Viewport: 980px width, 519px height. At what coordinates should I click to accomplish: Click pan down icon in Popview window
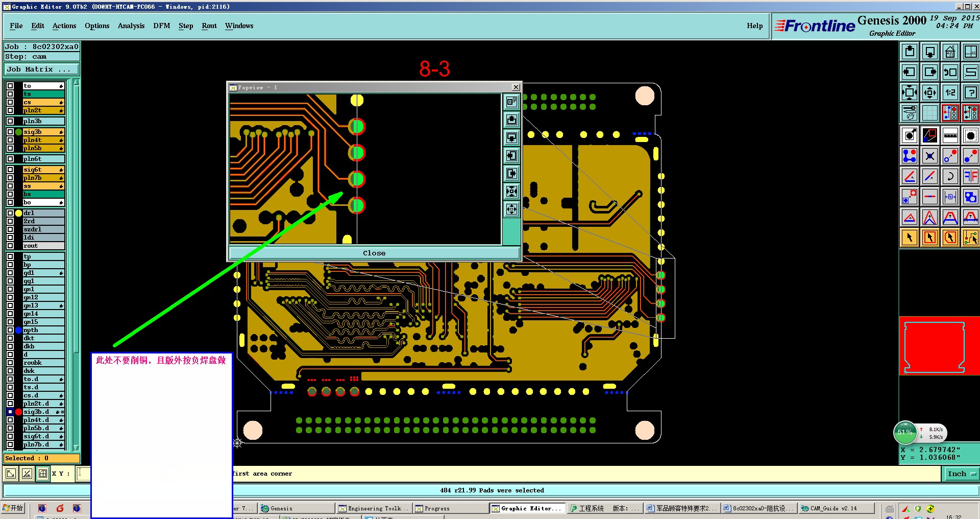click(x=511, y=138)
